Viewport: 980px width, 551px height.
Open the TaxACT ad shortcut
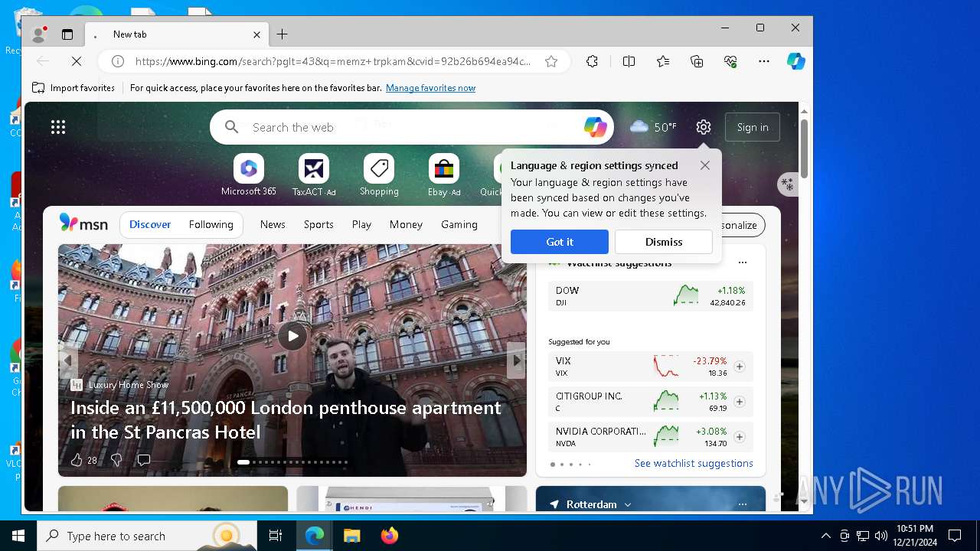point(314,175)
